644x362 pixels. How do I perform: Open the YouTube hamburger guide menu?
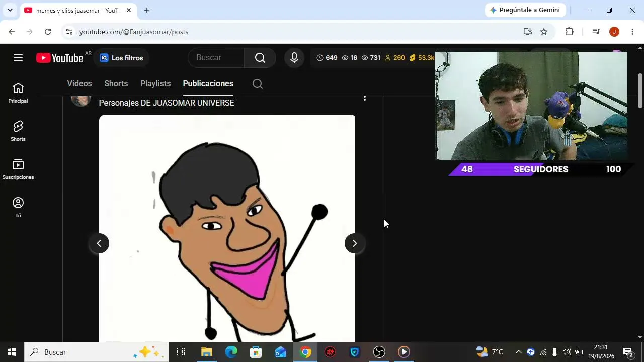tap(18, 58)
